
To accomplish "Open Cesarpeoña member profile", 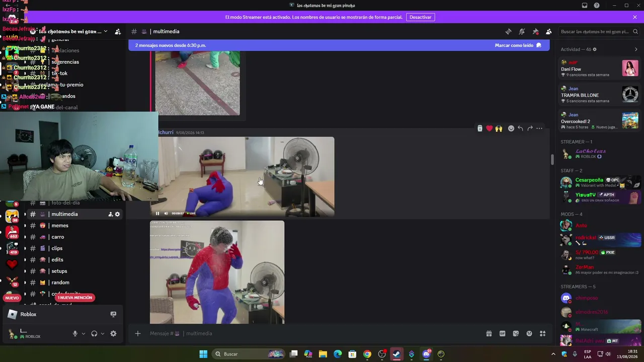I will pyautogui.click(x=599, y=182).
